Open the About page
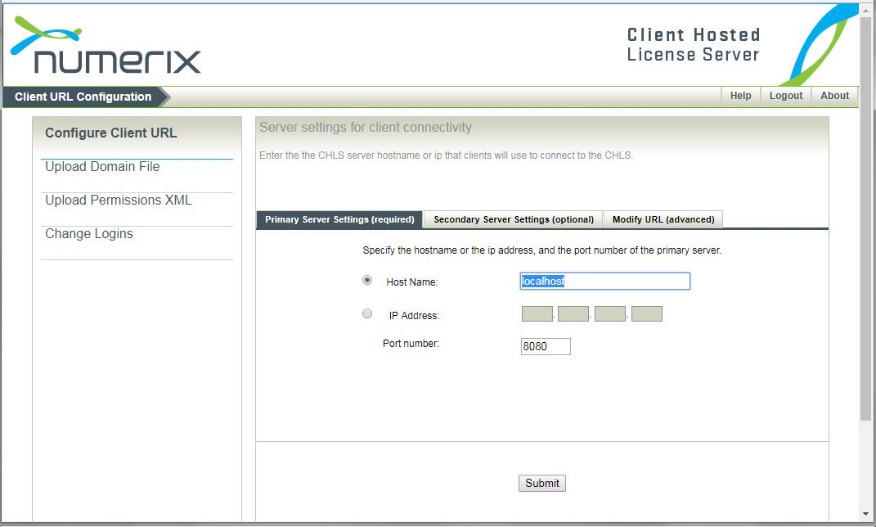Viewport: 876px width, 527px height. pyautogui.click(x=835, y=96)
